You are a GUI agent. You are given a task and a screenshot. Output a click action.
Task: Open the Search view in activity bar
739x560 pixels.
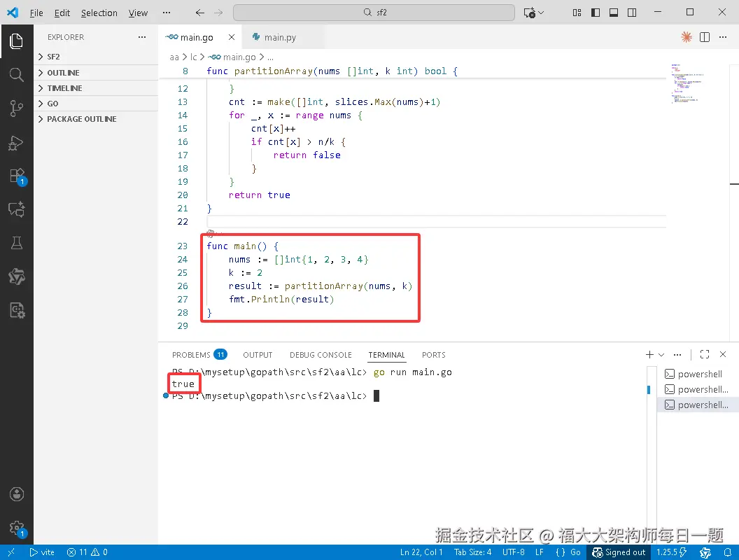17,74
